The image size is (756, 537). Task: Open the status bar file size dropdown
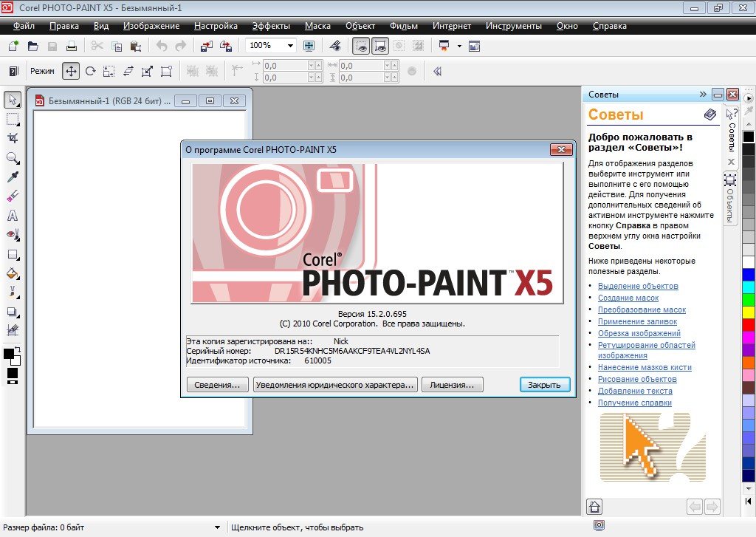point(216,527)
